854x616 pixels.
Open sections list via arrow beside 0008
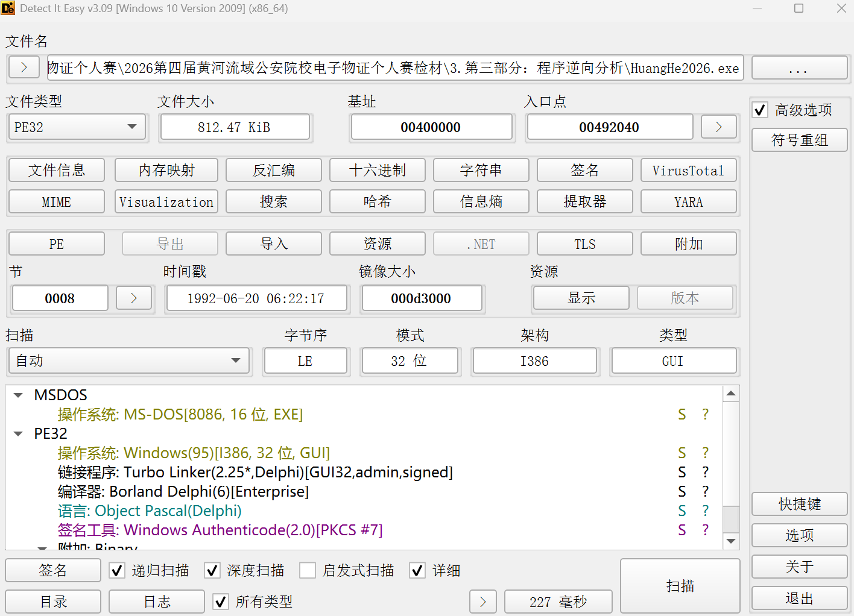[134, 298]
